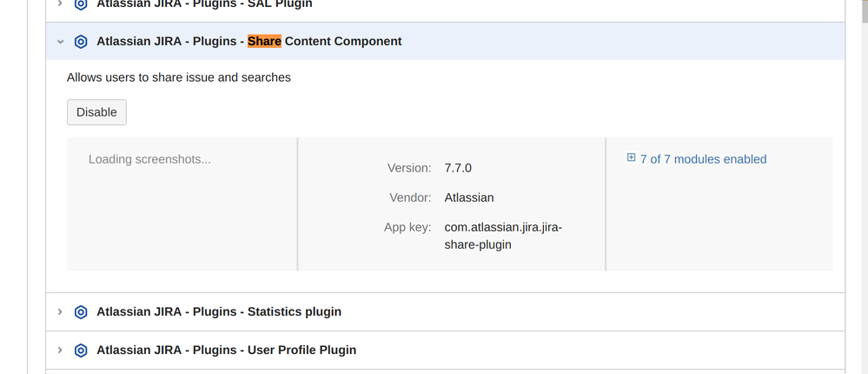This screenshot has height=374, width=868.
Task: Click the Loading screenshots placeholder area
Action: click(149, 159)
